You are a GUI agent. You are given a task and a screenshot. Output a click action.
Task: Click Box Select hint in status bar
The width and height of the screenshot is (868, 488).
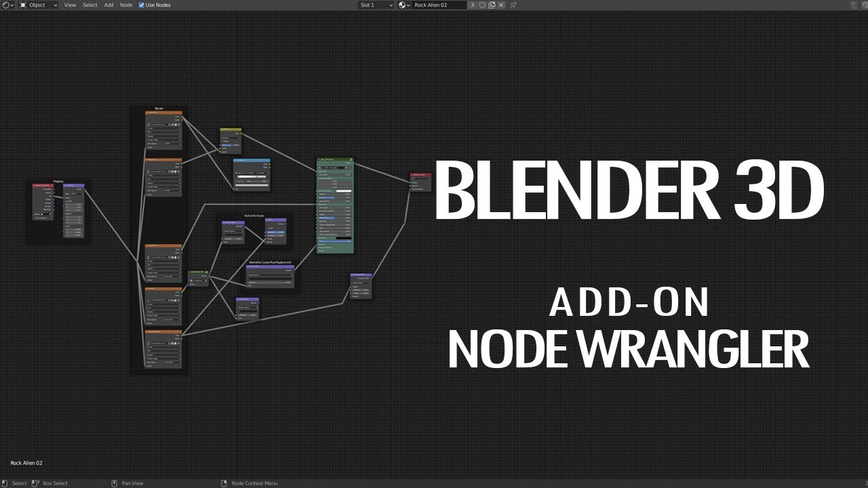(x=56, y=483)
